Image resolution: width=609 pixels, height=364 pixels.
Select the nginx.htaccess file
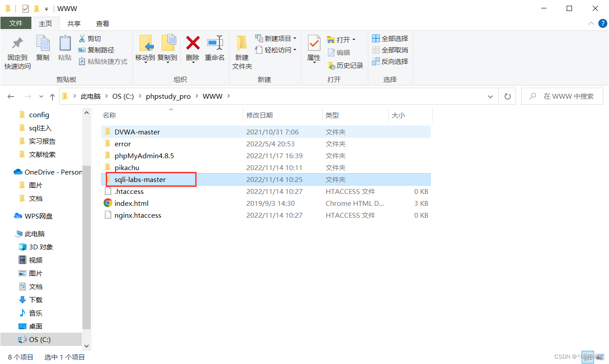coord(266,215)
